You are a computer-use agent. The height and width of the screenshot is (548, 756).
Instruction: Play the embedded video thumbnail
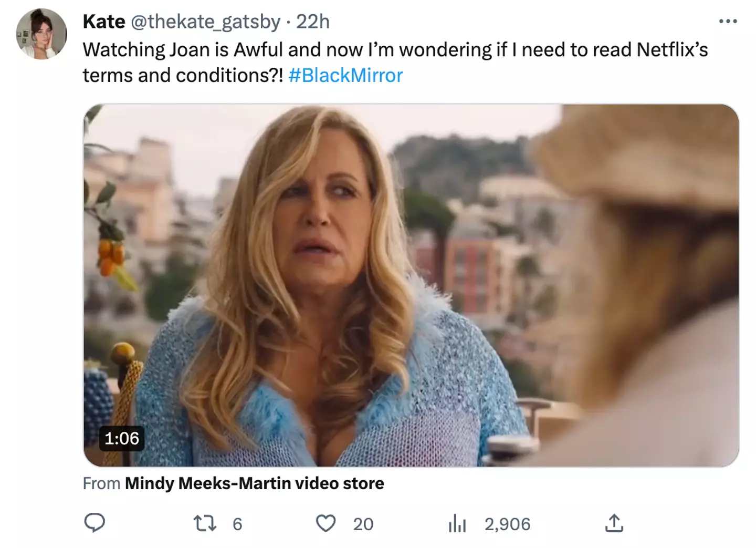[411, 285]
